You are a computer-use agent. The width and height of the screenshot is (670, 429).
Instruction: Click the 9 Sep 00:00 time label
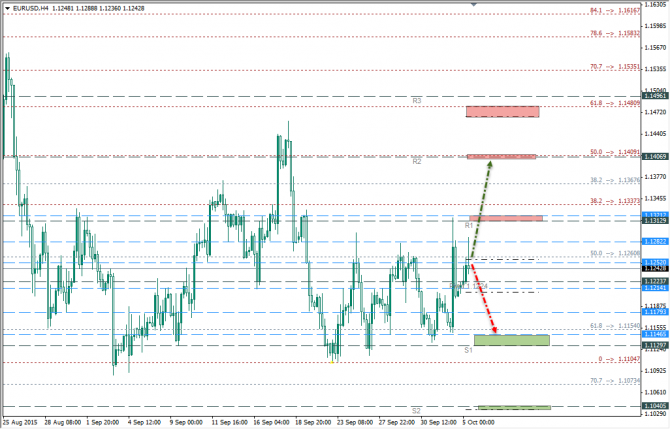point(186,422)
